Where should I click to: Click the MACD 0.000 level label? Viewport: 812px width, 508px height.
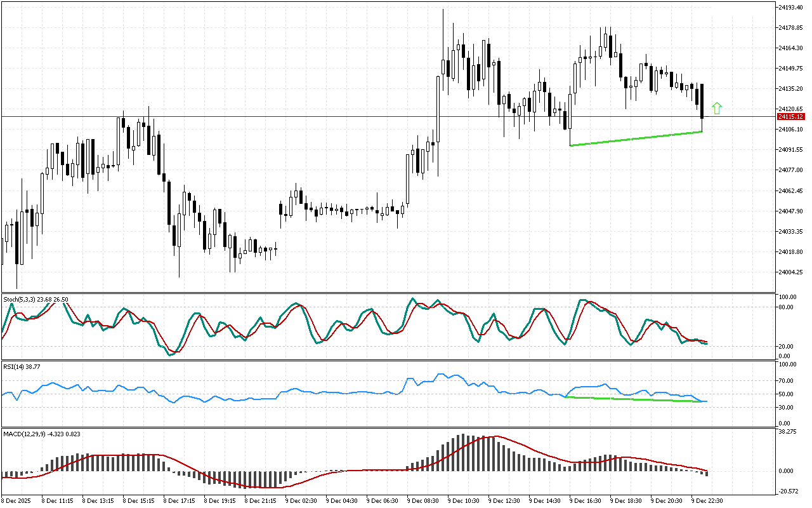(787, 471)
